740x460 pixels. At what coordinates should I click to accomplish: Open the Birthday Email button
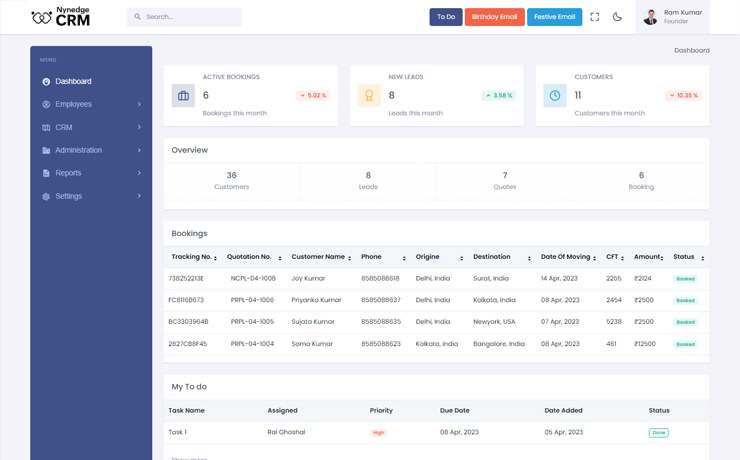pyautogui.click(x=494, y=17)
